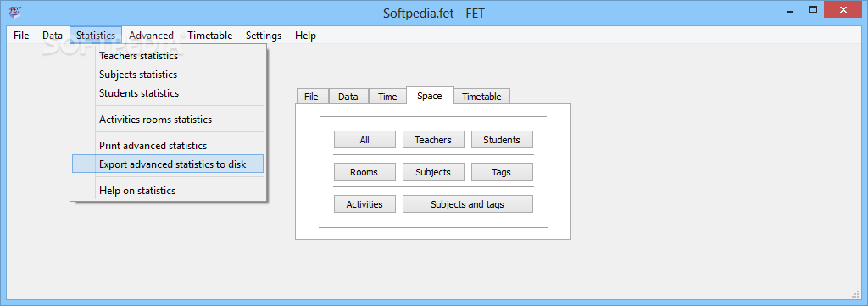Switch to the Timetable tab in panel
The height and width of the screenshot is (306, 868).
[x=481, y=97]
